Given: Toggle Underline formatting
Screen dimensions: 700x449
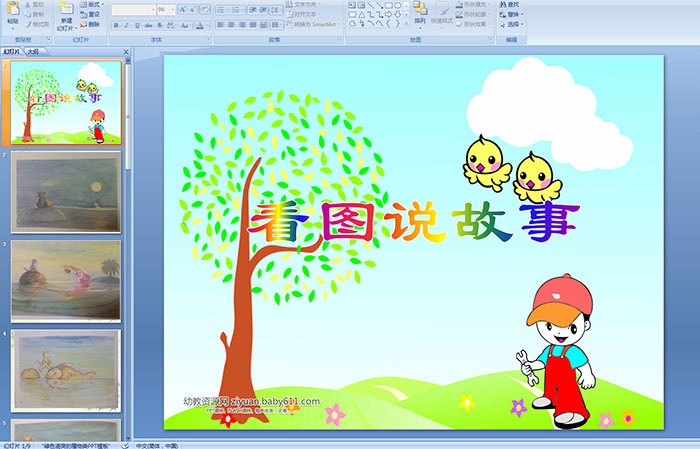Looking at the screenshot, I should click(x=138, y=25).
